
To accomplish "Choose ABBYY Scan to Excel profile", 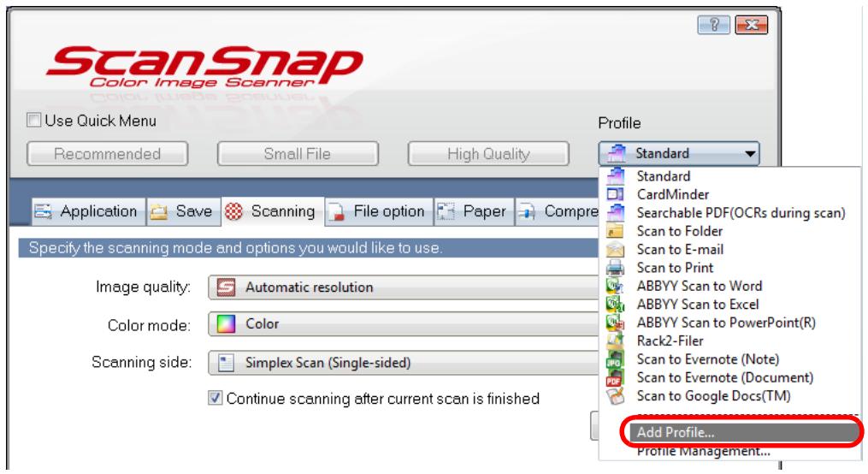I will (698, 304).
